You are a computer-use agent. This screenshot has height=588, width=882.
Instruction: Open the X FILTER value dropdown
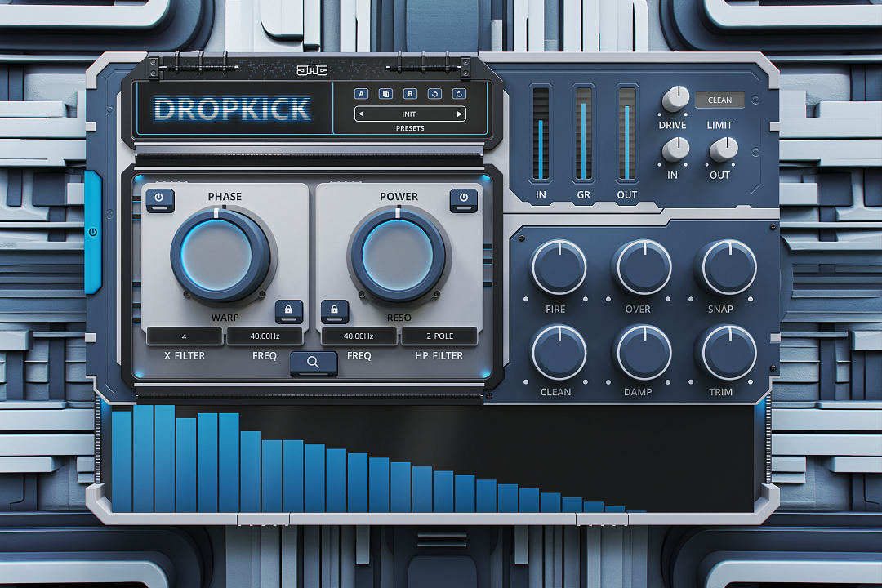(185, 336)
